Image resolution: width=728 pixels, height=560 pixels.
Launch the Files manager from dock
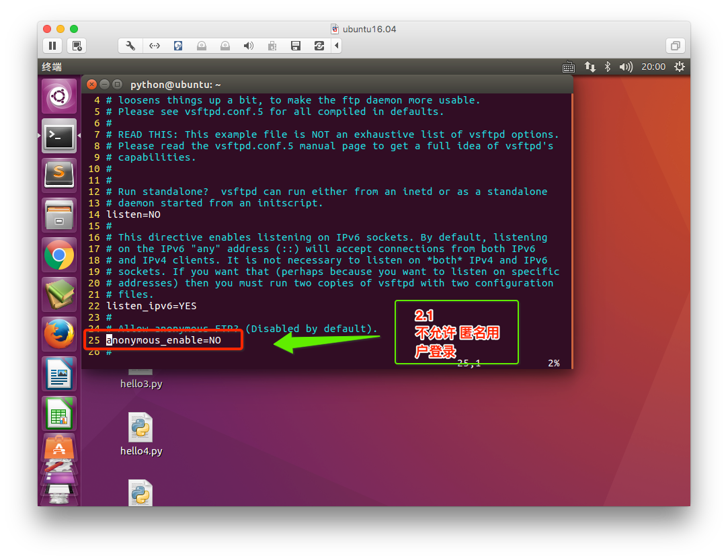59,216
